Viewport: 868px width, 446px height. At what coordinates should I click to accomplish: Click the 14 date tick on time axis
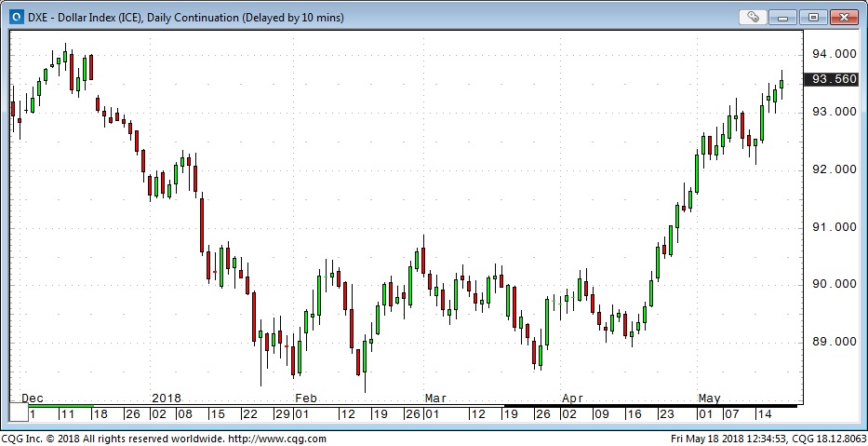[765, 413]
